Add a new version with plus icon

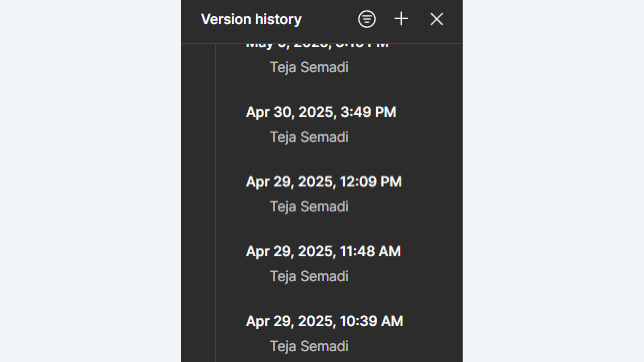(x=401, y=19)
